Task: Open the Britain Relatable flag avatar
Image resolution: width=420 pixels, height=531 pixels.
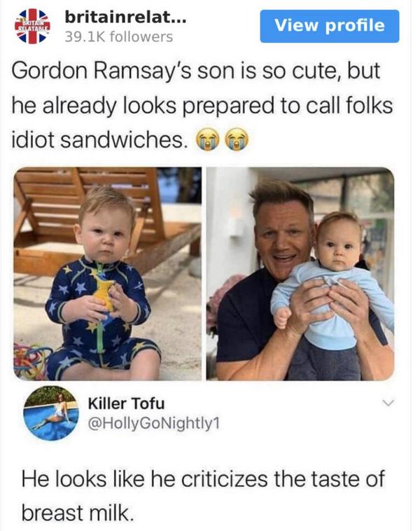Action: tap(32, 27)
